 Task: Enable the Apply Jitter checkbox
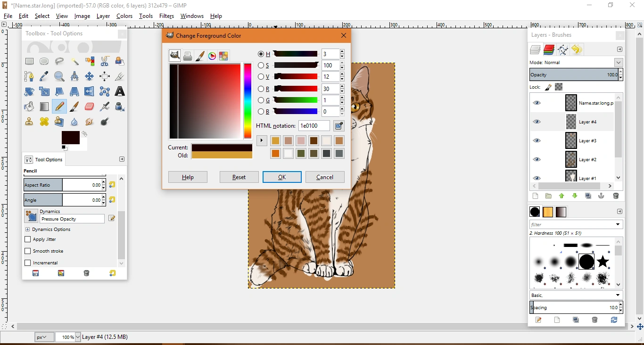click(27, 239)
